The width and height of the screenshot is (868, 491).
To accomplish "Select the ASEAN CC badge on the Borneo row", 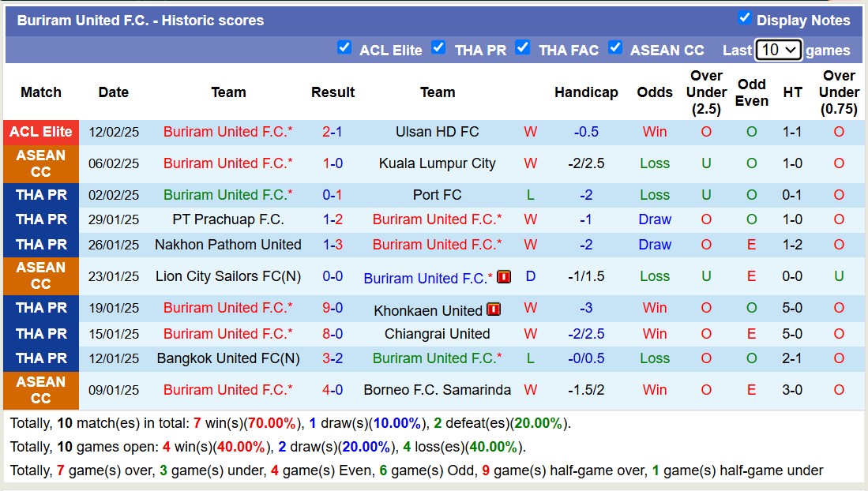I will 40,390.
